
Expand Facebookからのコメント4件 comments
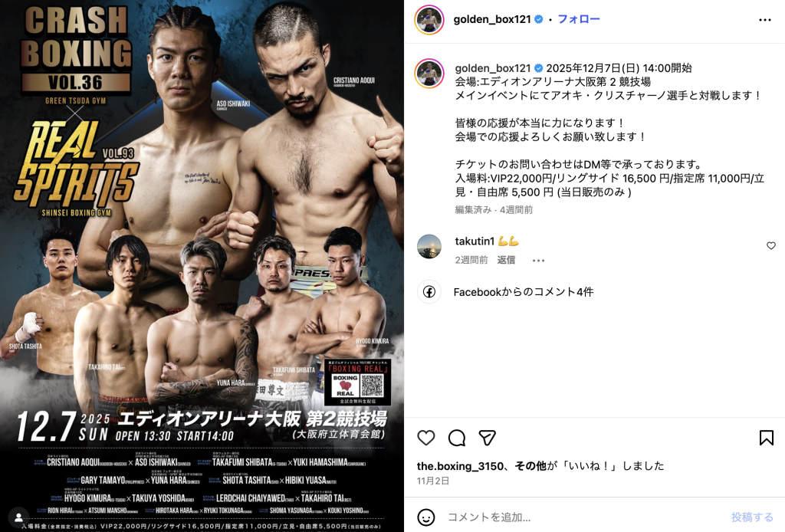pos(523,292)
